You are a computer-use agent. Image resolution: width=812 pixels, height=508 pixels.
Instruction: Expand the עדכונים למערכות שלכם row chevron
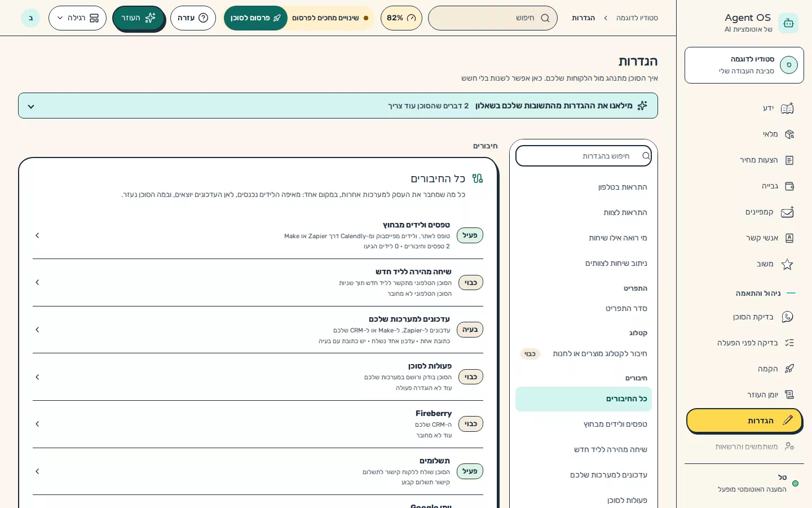click(37, 330)
